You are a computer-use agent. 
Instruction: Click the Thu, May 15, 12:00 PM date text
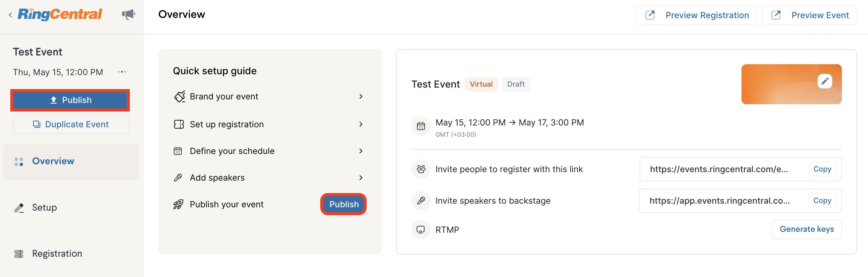tap(58, 72)
